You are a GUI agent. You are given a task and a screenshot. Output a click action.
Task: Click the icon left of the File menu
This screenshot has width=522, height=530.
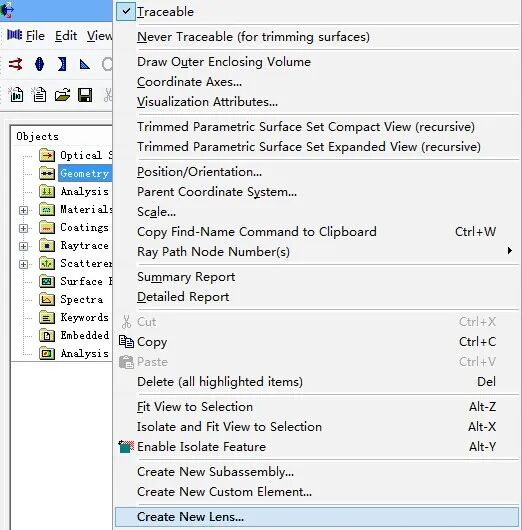[15, 35]
